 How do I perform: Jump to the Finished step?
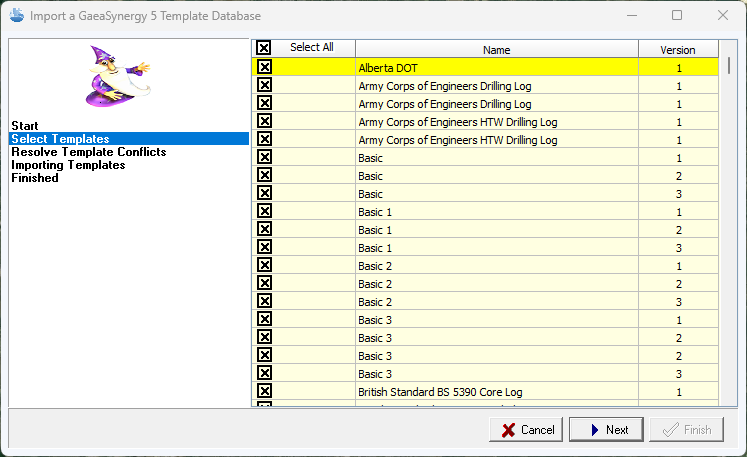click(x=35, y=178)
